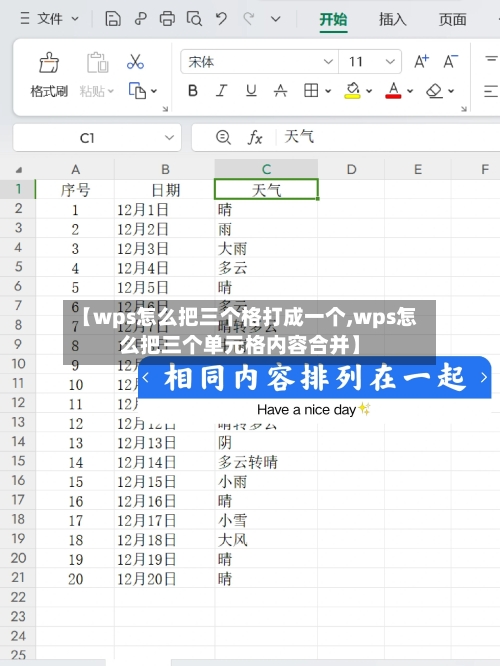Apply the yellow fill color

click(352, 90)
